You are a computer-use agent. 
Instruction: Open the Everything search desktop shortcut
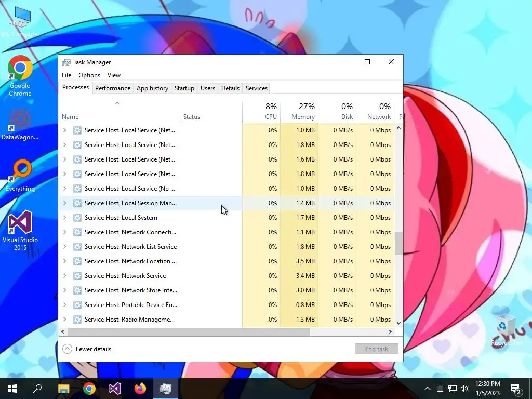[x=20, y=176]
